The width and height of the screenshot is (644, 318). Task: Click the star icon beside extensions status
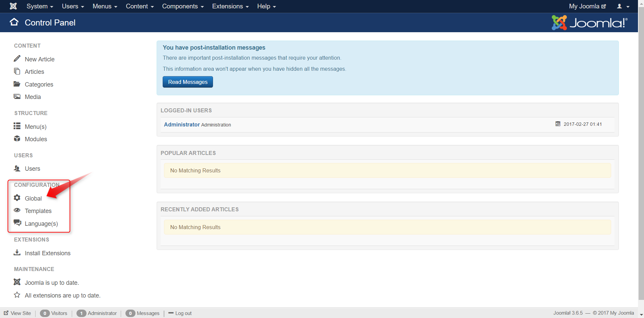click(x=17, y=295)
